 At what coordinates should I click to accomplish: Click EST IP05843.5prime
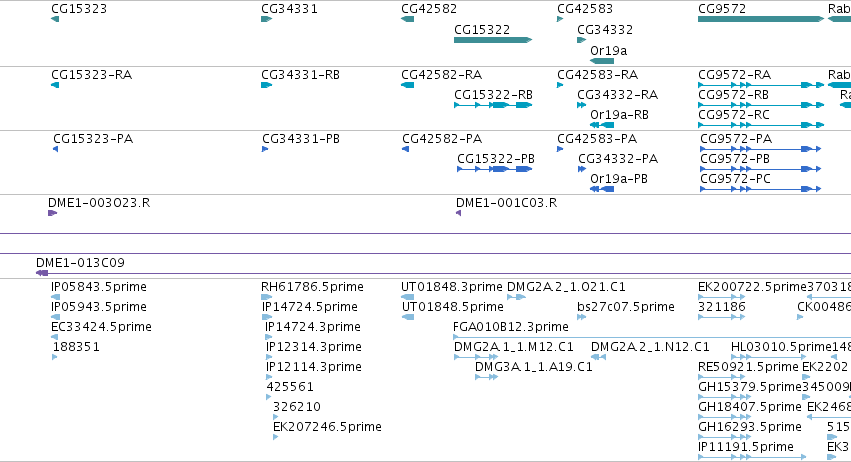point(99,287)
